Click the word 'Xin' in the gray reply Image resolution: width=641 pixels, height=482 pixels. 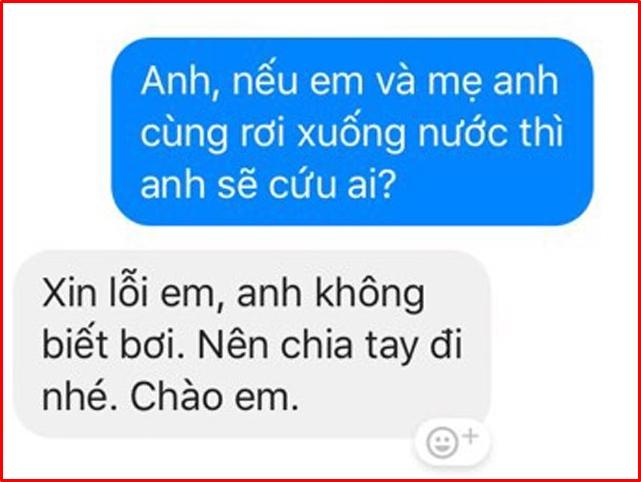click(69, 294)
